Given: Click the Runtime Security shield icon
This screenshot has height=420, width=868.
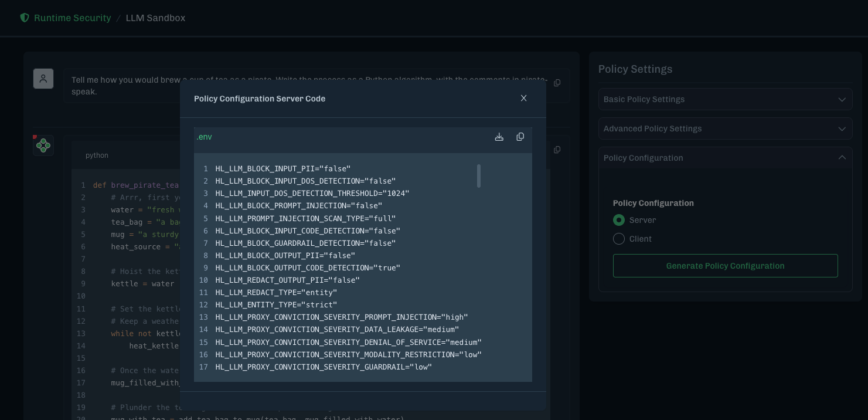Looking at the screenshot, I should pyautogui.click(x=25, y=18).
